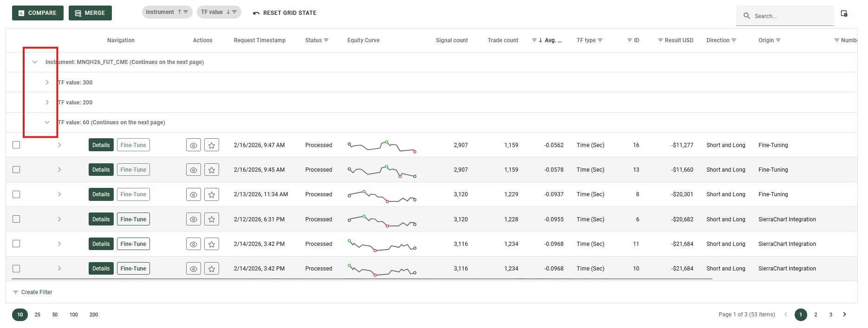Select the checkbox for row ID 6

click(16, 219)
